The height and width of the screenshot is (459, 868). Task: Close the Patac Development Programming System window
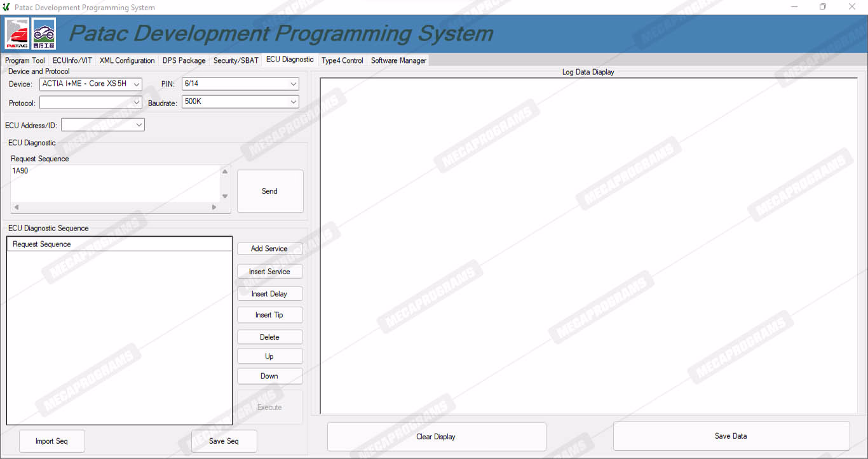[x=853, y=7]
